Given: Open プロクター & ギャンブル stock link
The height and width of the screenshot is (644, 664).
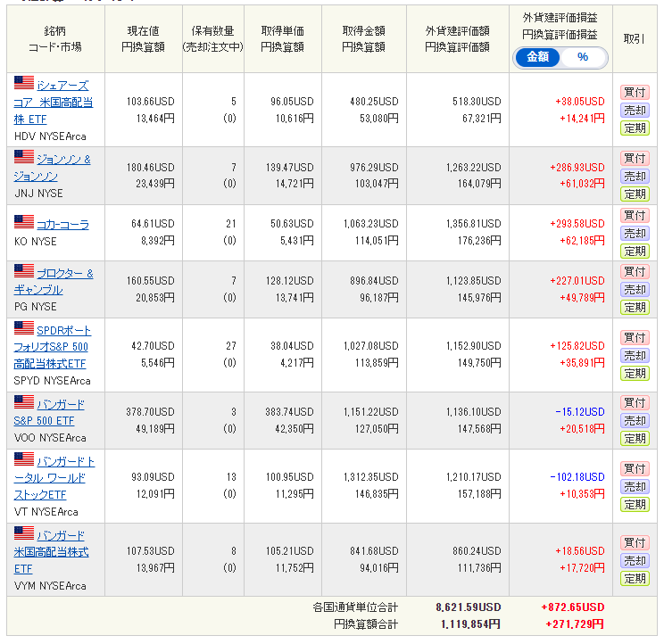Looking at the screenshot, I should [x=54, y=281].
